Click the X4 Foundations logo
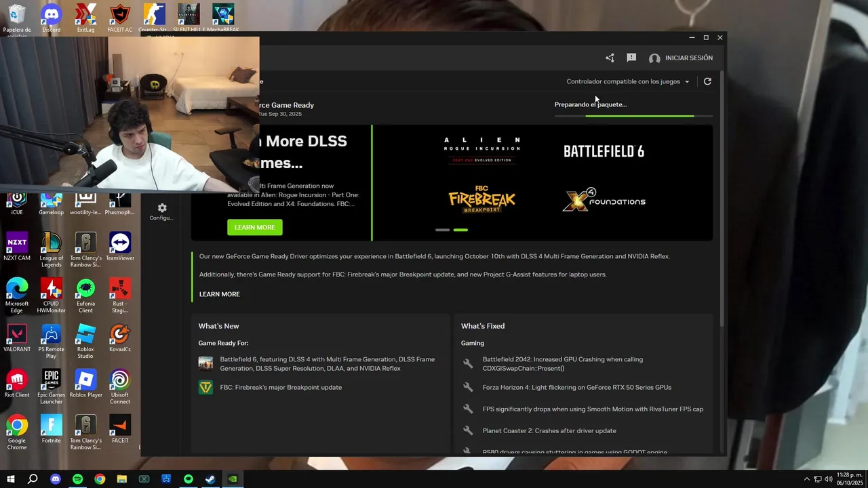The width and height of the screenshot is (868, 488). pos(604,200)
